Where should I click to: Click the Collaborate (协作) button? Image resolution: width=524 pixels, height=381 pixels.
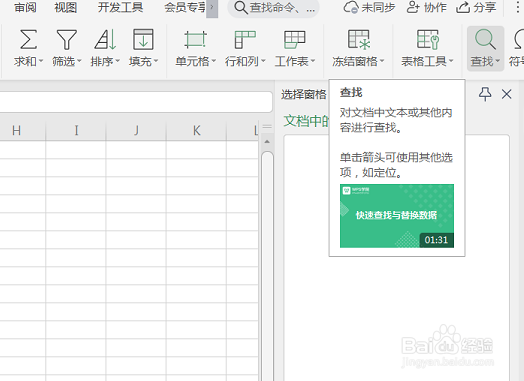426,7
